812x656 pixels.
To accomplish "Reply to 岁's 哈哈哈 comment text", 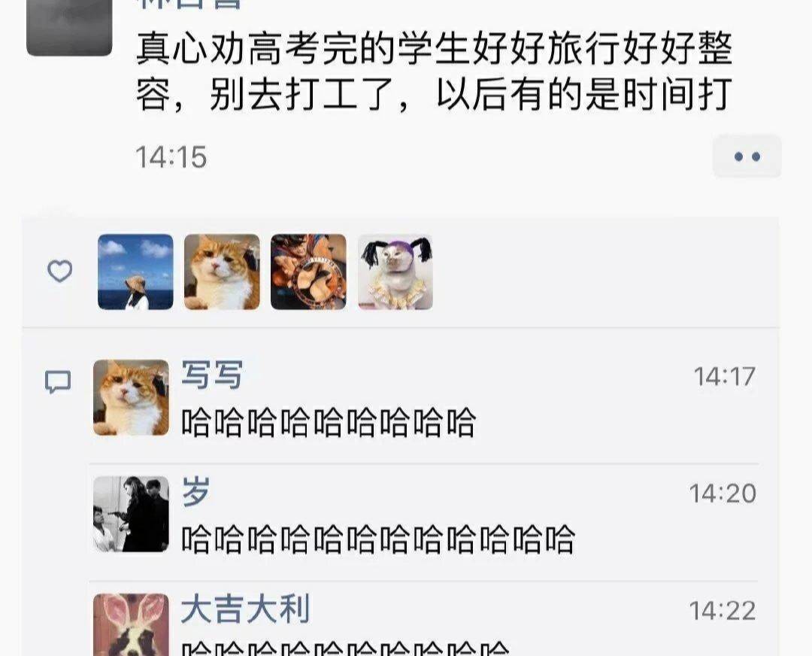I will click(378, 539).
